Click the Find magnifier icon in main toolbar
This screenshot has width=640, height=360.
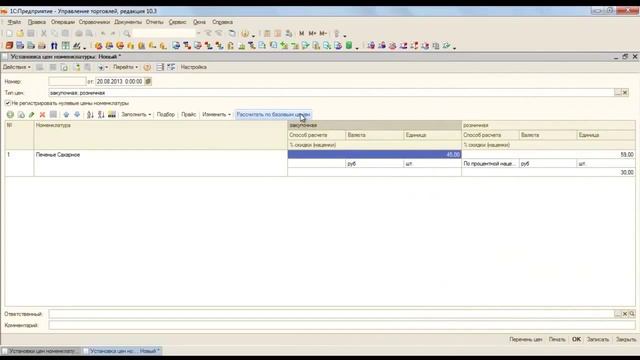tap(127, 33)
